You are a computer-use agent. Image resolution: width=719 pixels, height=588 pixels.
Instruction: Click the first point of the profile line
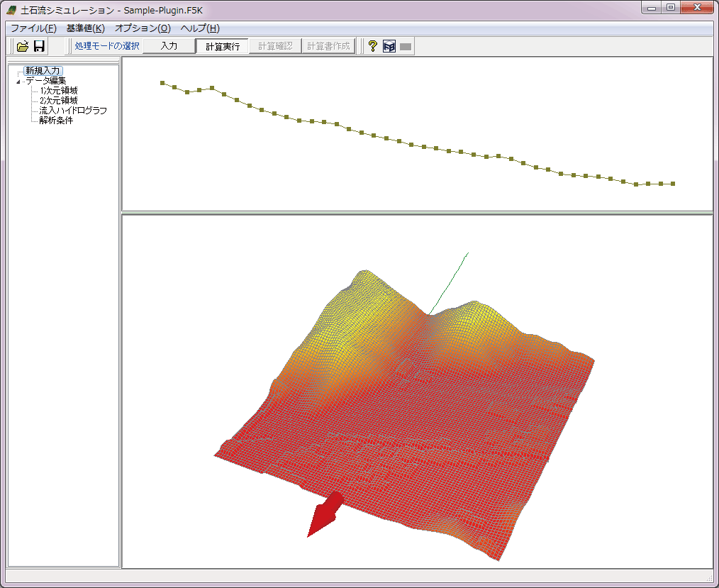coord(162,83)
